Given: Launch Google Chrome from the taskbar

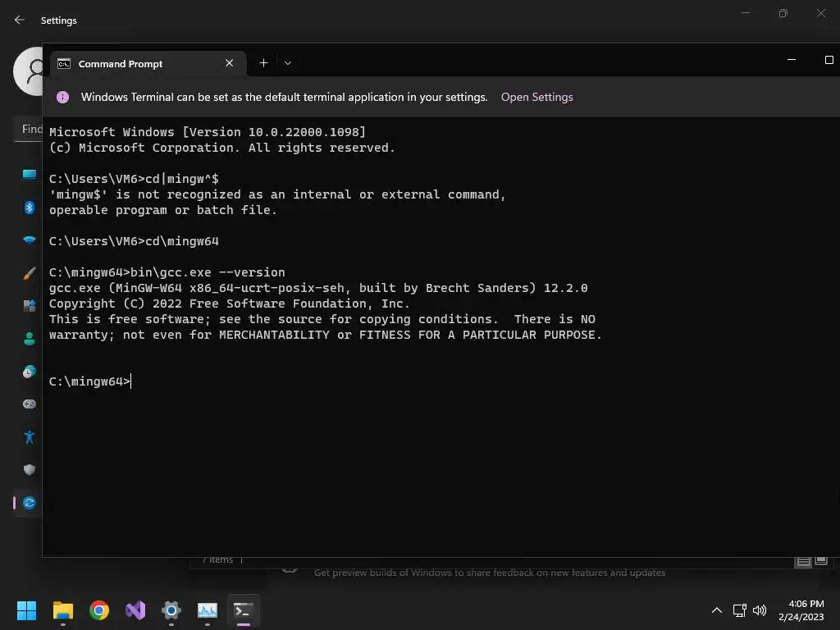Looking at the screenshot, I should (x=99, y=610).
